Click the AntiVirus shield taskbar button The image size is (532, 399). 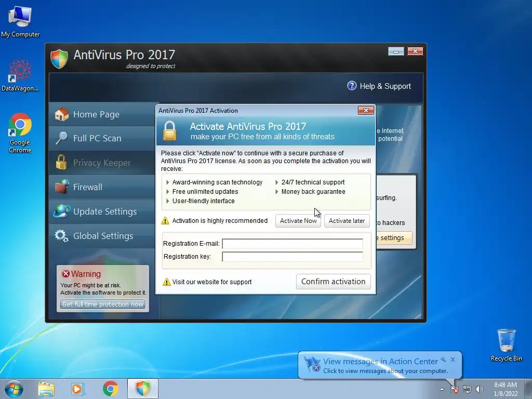(x=143, y=389)
